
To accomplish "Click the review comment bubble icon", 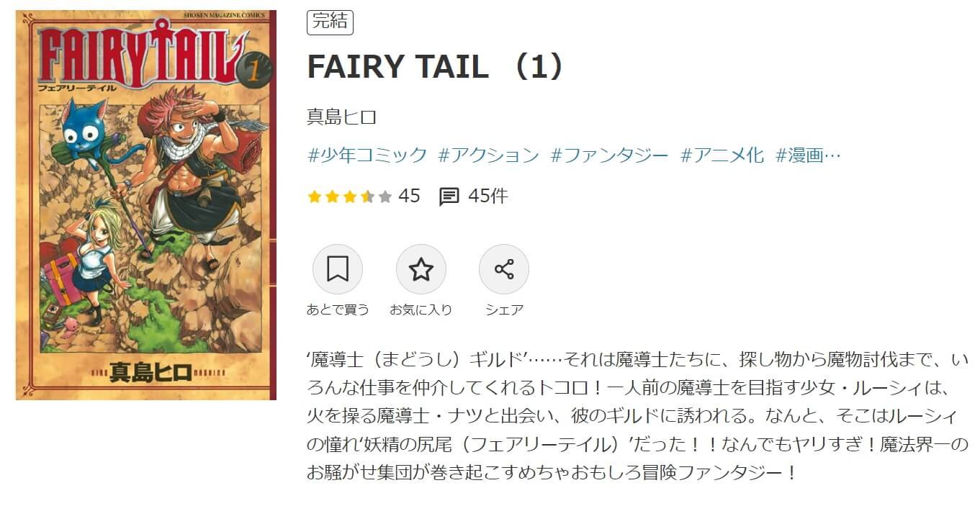I will point(449,196).
